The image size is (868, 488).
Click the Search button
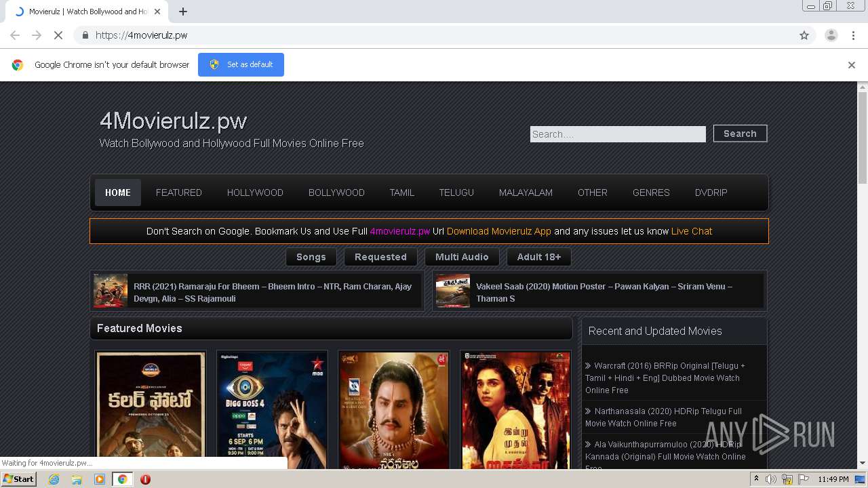pyautogui.click(x=740, y=134)
